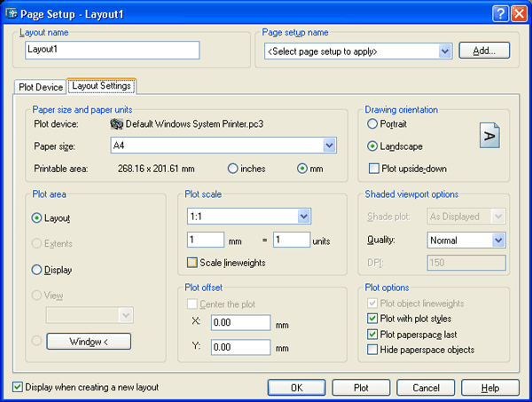Select the Layout Settings tab

point(102,87)
